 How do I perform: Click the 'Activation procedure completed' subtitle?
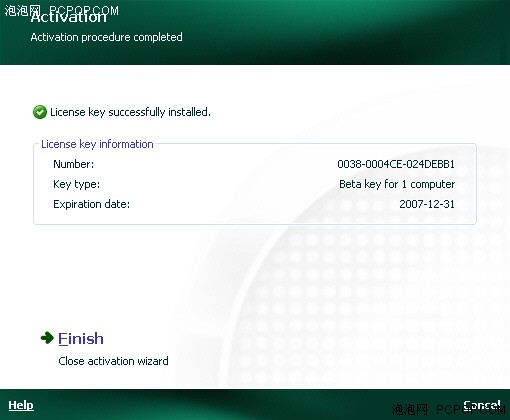[x=106, y=37]
